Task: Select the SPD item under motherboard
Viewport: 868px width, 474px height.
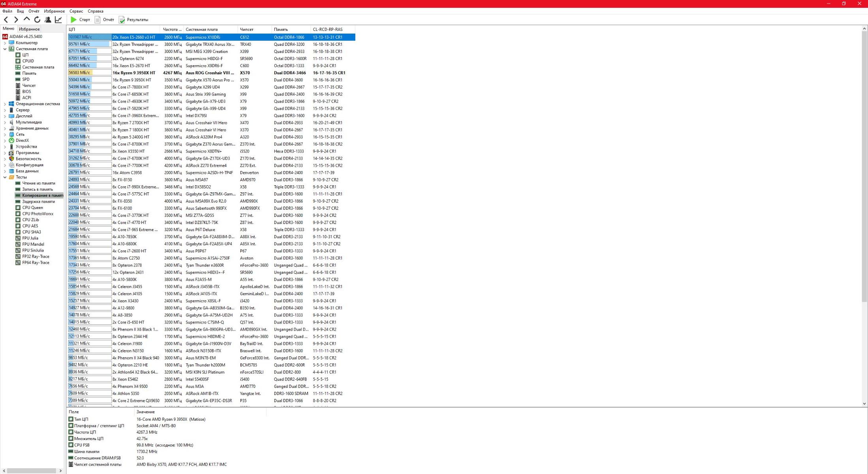Action: coord(26,79)
